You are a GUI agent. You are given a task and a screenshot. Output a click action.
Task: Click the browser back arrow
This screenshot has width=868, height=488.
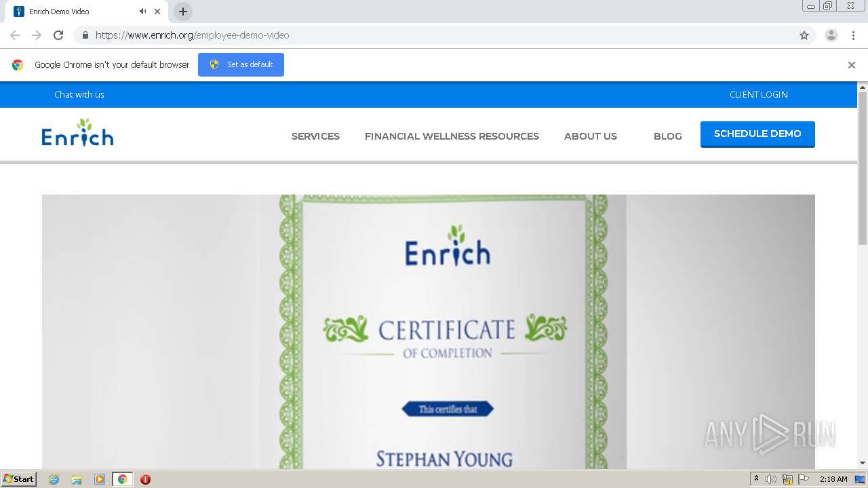[x=15, y=35]
